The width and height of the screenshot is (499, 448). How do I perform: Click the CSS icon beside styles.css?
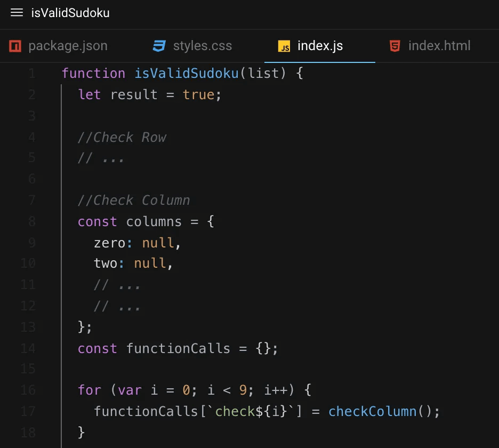[159, 46]
